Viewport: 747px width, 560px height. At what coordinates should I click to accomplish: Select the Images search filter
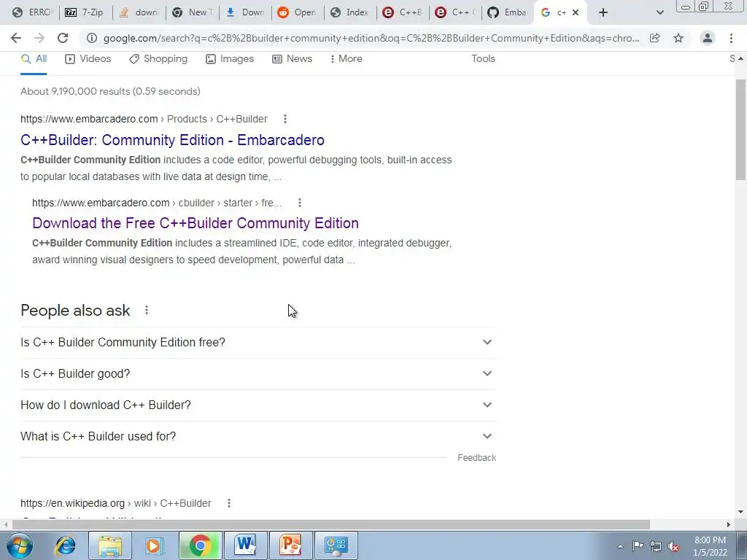(x=230, y=59)
